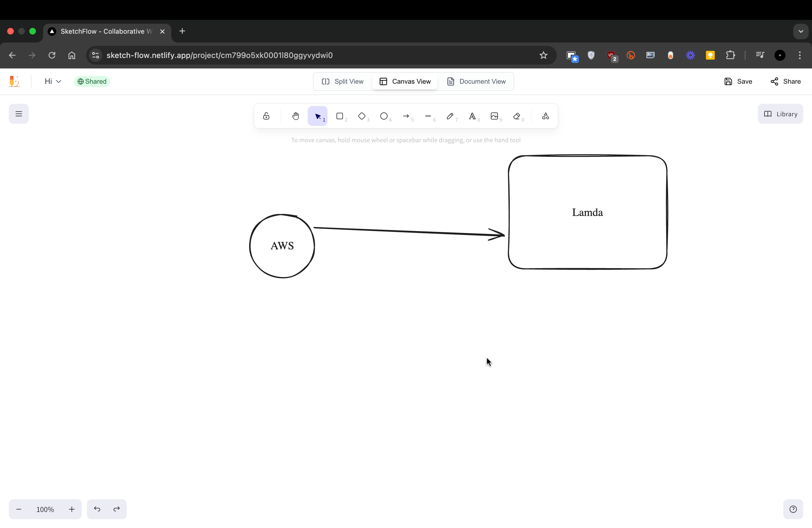Screen dimensions: 812x528
Task: Open the Chrome three-dot menu
Action: click(x=800, y=55)
